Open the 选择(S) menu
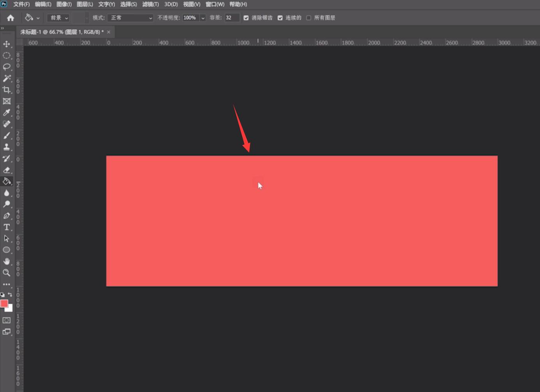Image resolution: width=540 pixels, height=392 pixels. coord(128,4)
